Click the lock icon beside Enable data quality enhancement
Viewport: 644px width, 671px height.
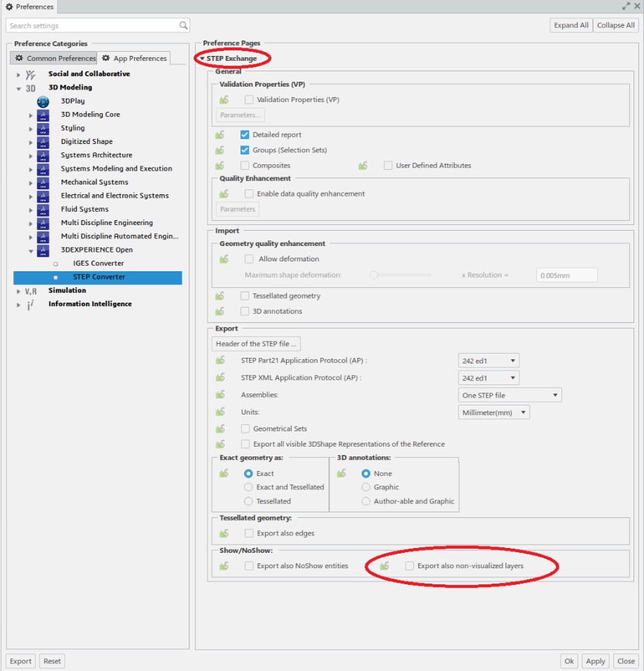(224, 194)
